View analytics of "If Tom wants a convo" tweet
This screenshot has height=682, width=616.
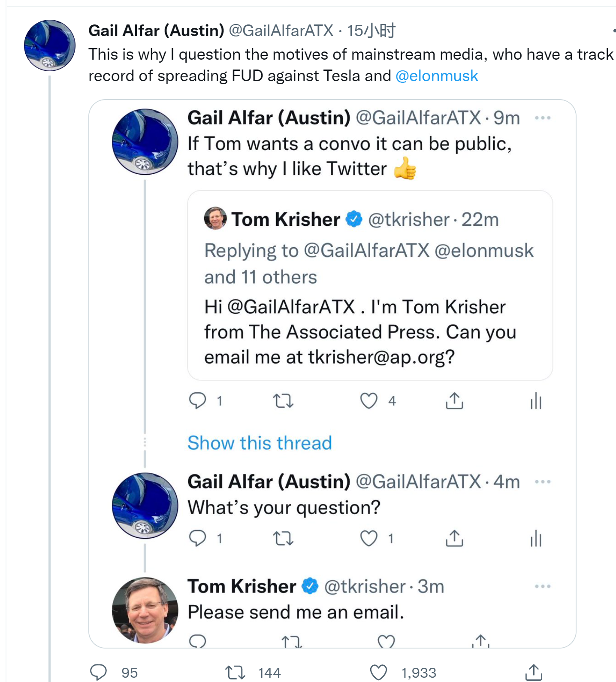[536, 401]
